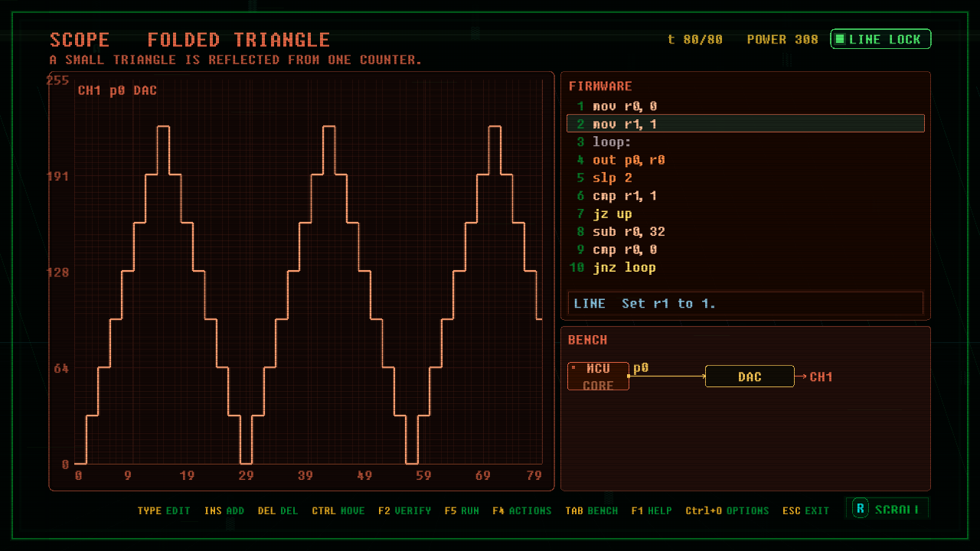Viewport: 980px width, 551px height.
Task: Select highlighted line 2 mov r1, 1
Action: coord(746,124)
